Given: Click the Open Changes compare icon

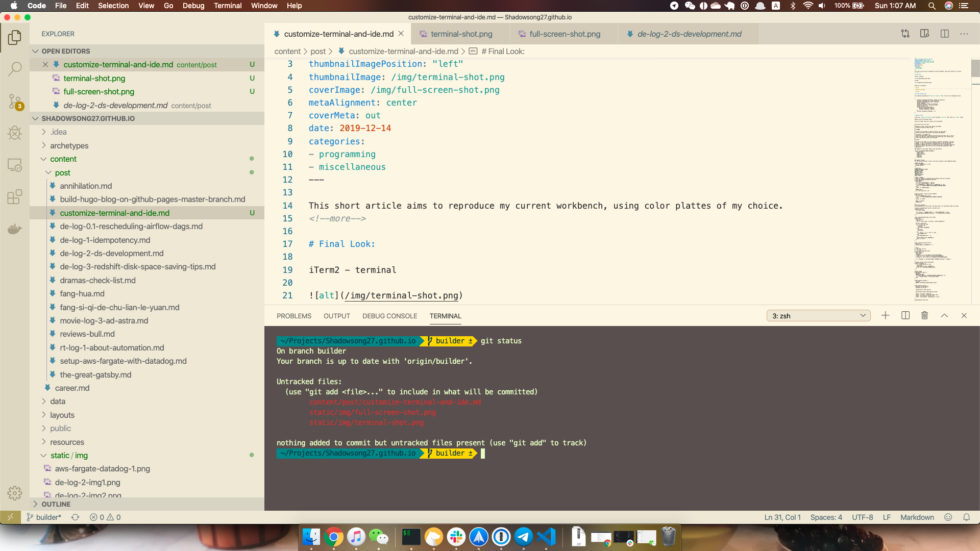Looking at the screenshot, I should coord(905,34).
